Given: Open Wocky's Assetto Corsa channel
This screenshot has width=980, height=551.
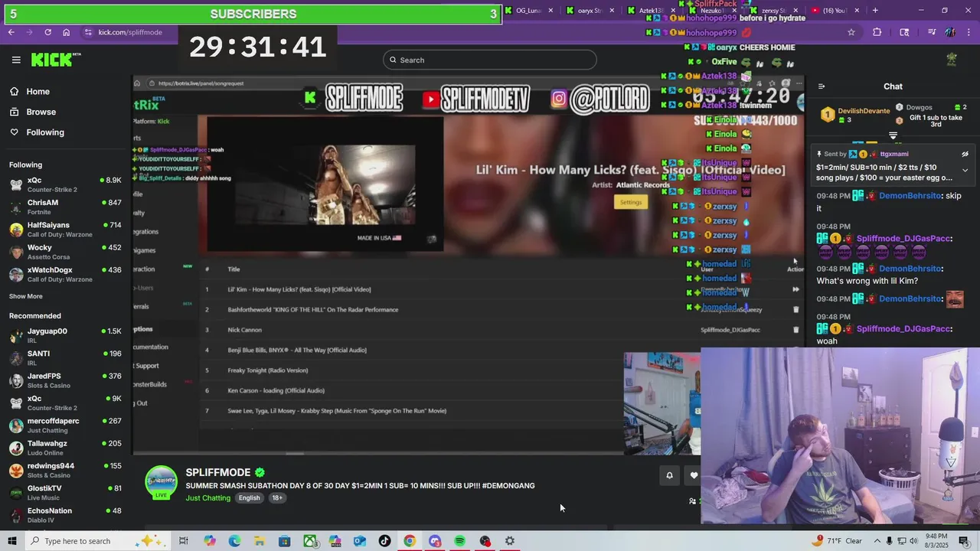Looking at the screenshot, I should point(65,252).
